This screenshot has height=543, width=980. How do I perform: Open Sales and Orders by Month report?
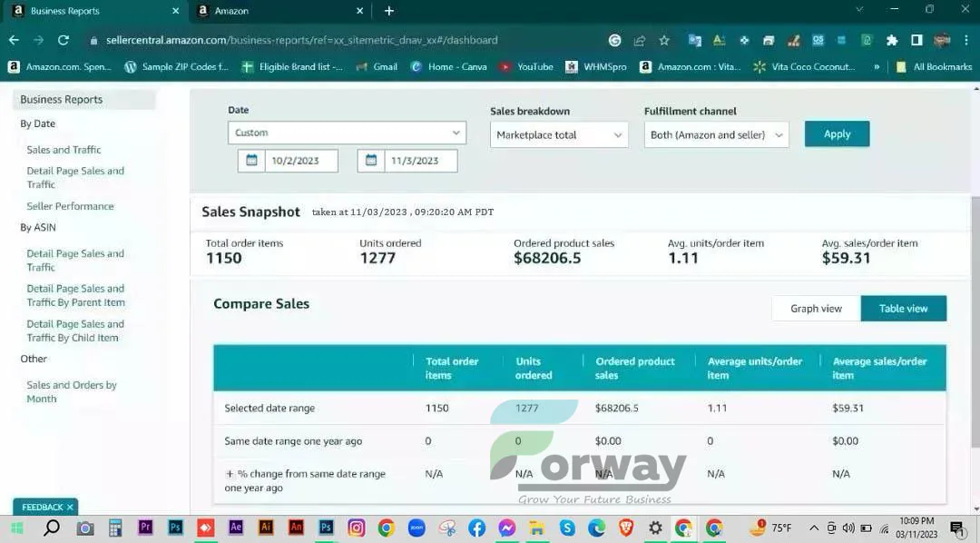tap(72, 391)
